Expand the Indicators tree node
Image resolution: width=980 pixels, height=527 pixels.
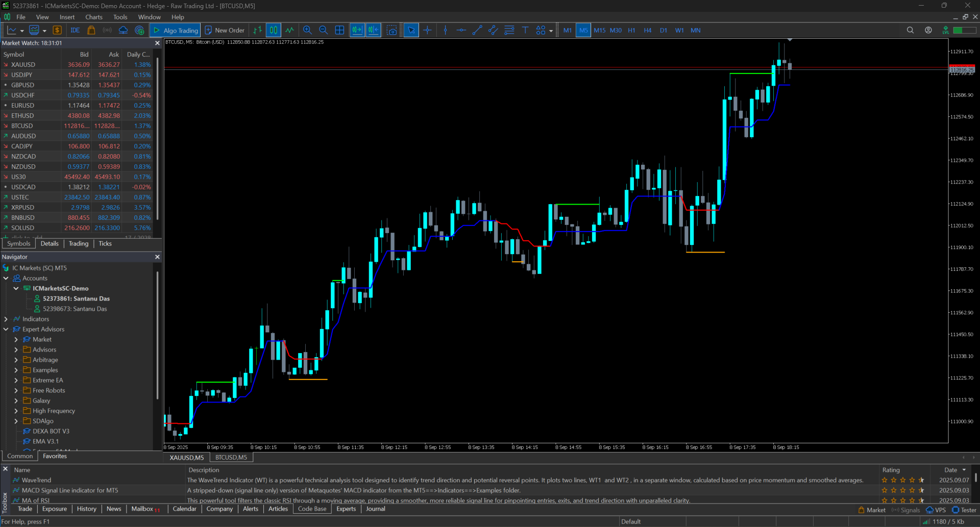coord(6,319)
